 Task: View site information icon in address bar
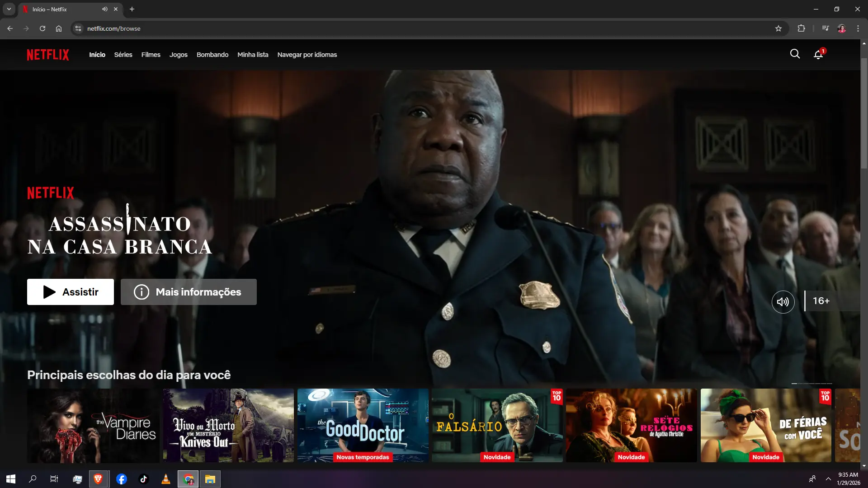click(78, 28)
